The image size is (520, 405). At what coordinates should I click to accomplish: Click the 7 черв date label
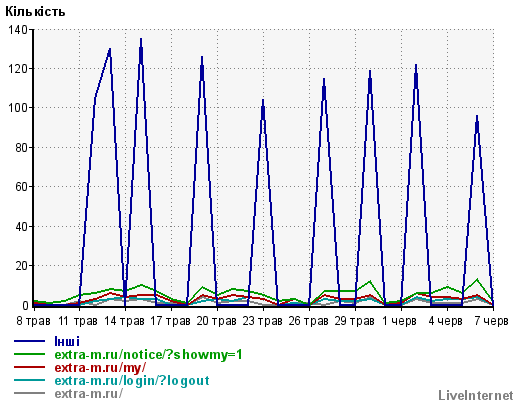pyautogui.click(x=491, y=321)
